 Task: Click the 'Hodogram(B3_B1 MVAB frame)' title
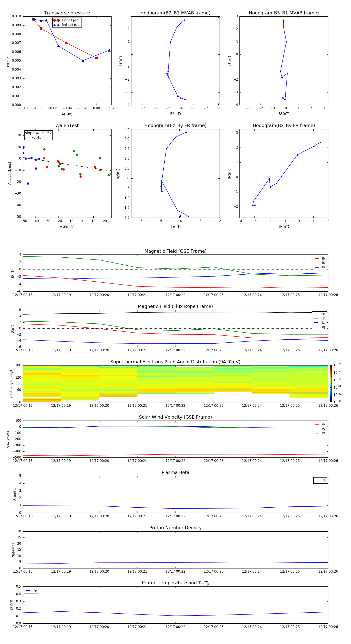coord(284,13)
